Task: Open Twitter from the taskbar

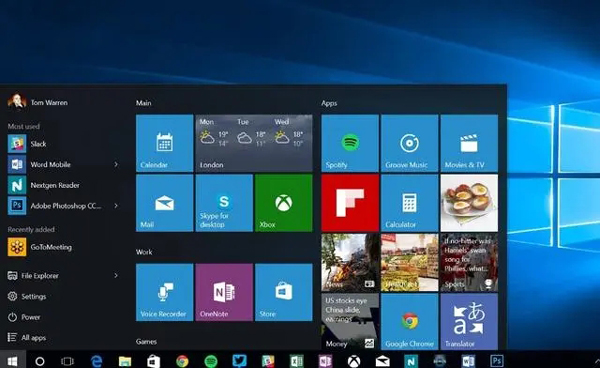Action: coord(240,361)
